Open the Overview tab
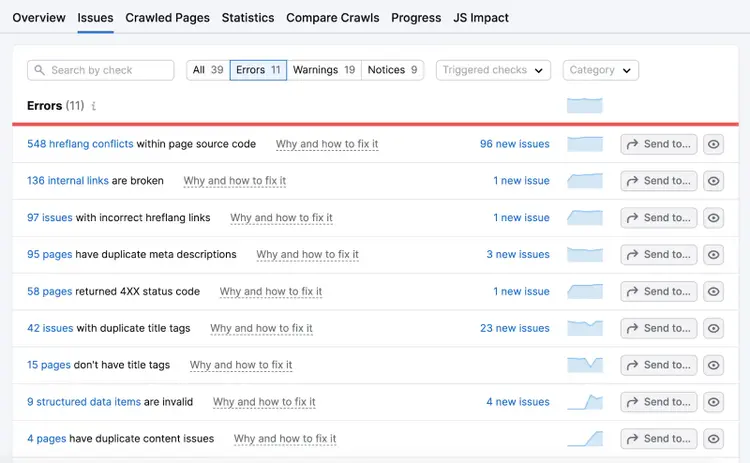 39,18
